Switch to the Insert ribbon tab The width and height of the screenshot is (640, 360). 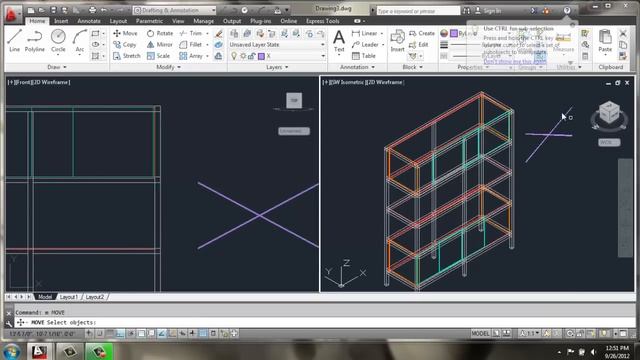coord(61,21)
